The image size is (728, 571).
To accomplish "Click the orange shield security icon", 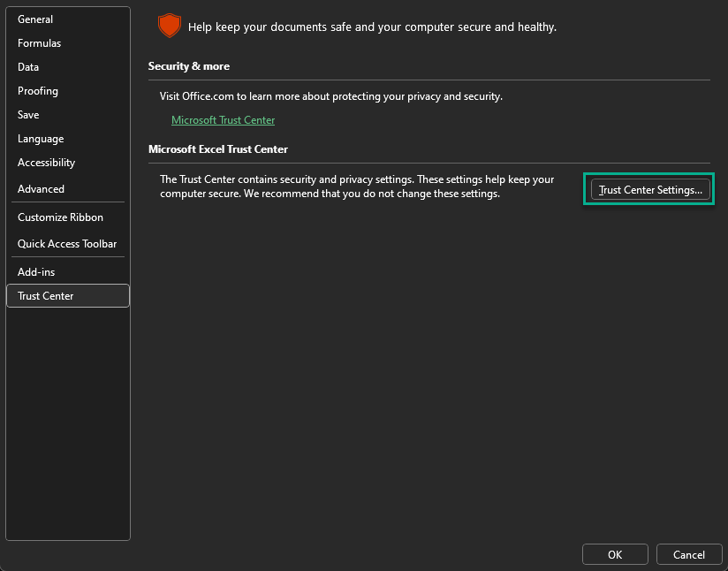I will coord(169,27).
